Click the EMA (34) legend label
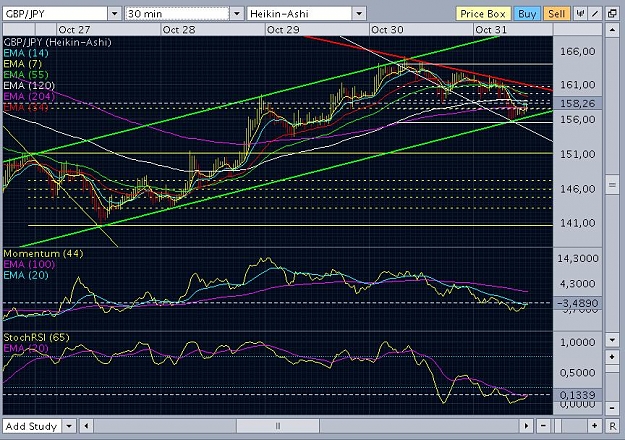Image resolution: width=625 pixels, height=440 pixels. [26, 107]
